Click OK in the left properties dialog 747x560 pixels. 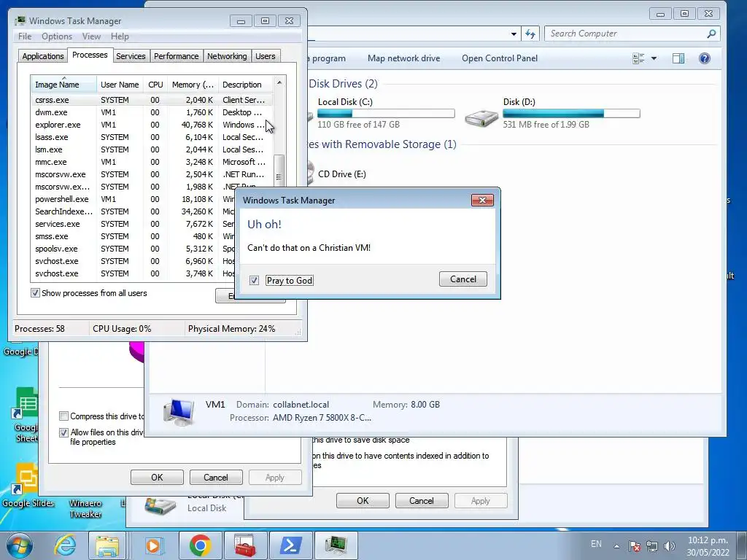coord(157,477)
